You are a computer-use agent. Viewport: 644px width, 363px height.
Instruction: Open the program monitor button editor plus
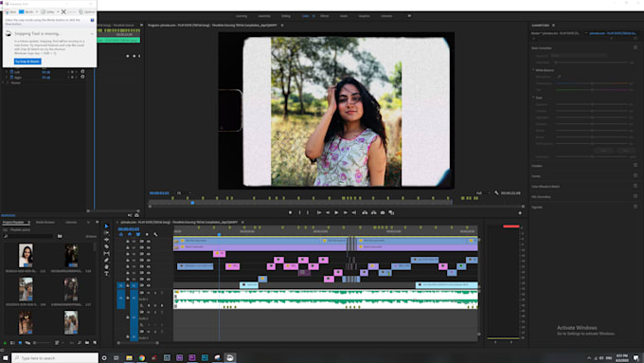520,213
